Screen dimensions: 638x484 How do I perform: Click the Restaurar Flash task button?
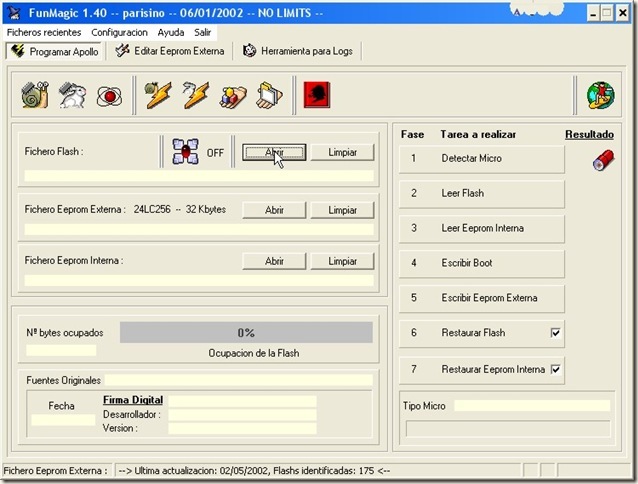[482, 334]
